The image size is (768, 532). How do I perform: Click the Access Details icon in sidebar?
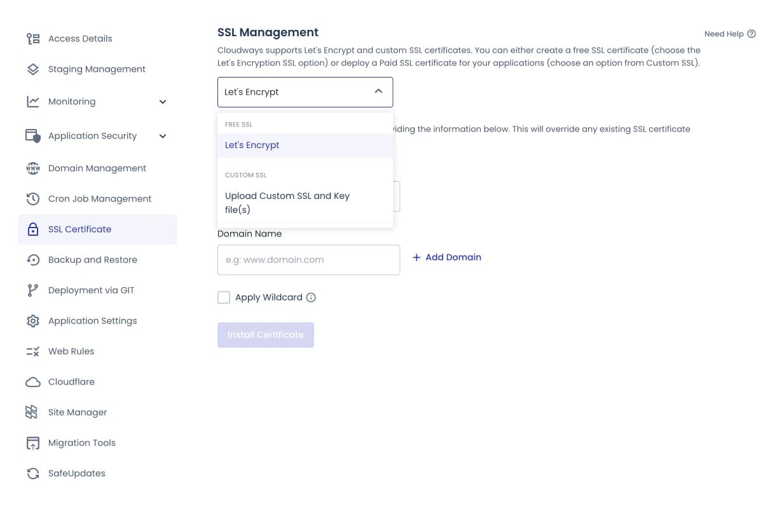tap(33, 39)
